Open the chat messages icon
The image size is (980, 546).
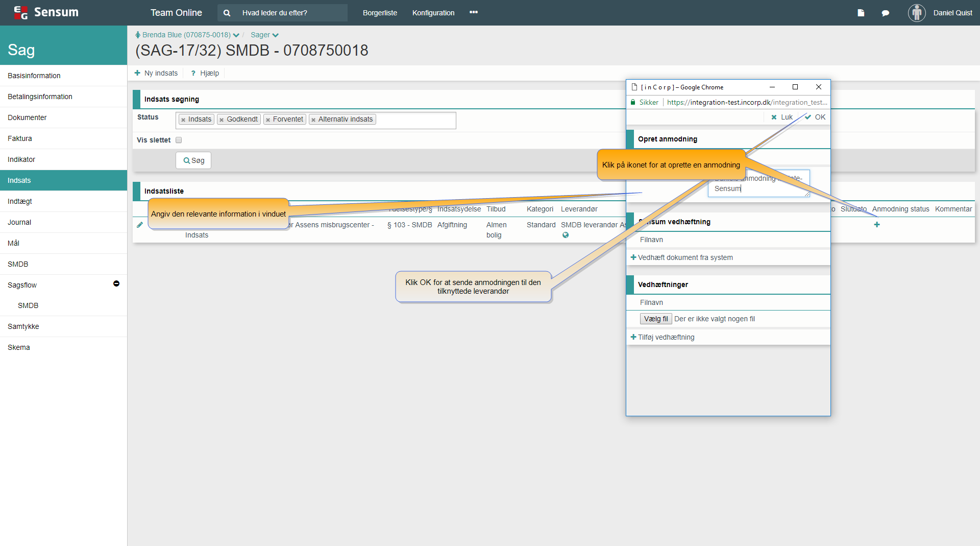pos(886,13)
